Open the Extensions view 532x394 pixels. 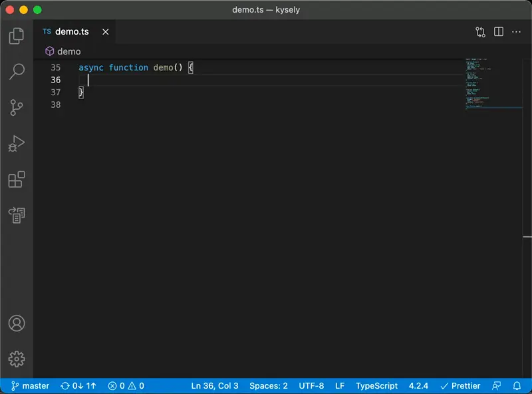(16, 180)
